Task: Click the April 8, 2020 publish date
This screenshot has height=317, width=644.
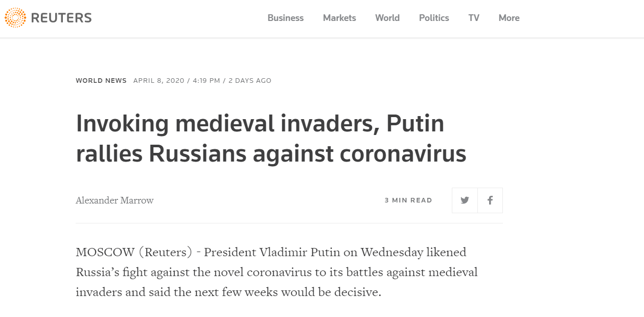Action: [158, 81]
